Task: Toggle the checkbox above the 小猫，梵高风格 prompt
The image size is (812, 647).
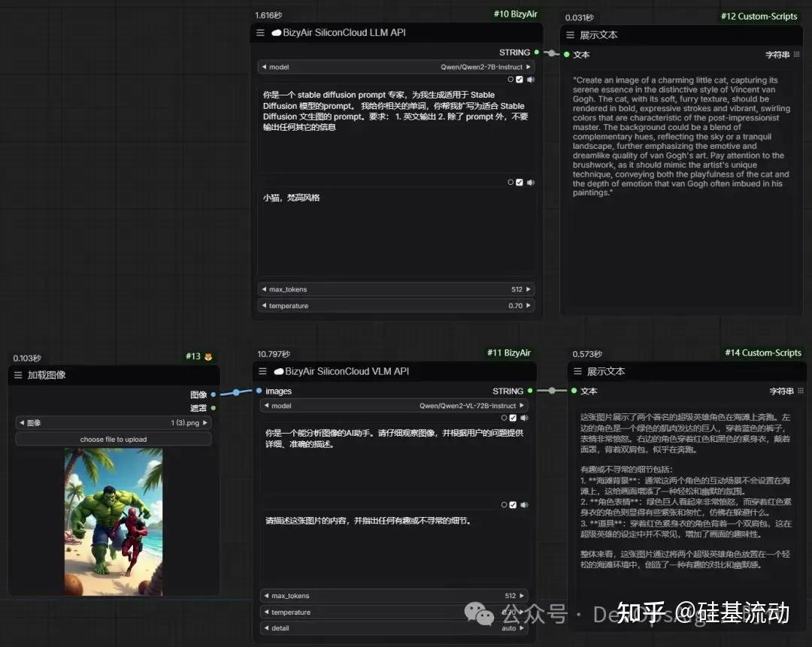Action: (x=520, y=182)
